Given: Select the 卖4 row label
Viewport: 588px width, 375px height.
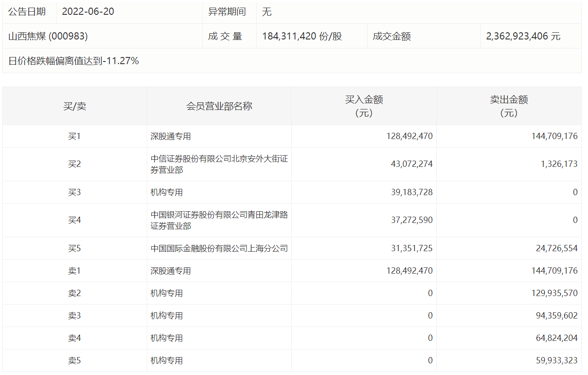Looking at the screenshot, I should click(x=75, y=338).
